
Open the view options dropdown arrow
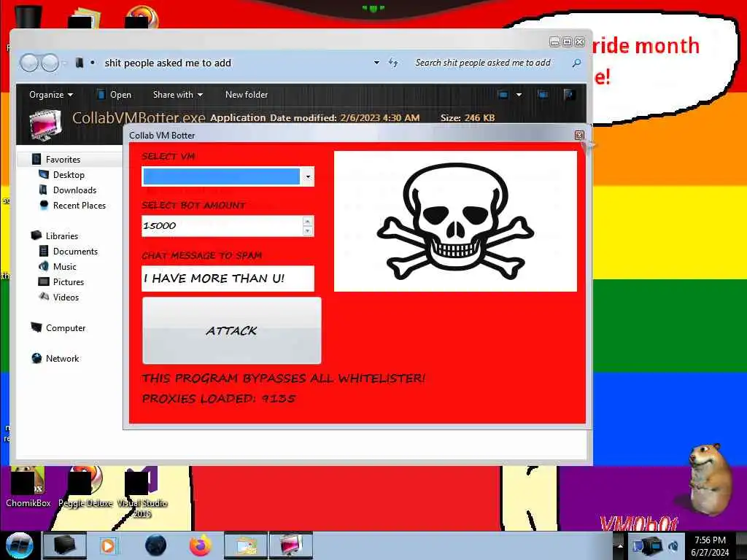[x=519, y=94]
